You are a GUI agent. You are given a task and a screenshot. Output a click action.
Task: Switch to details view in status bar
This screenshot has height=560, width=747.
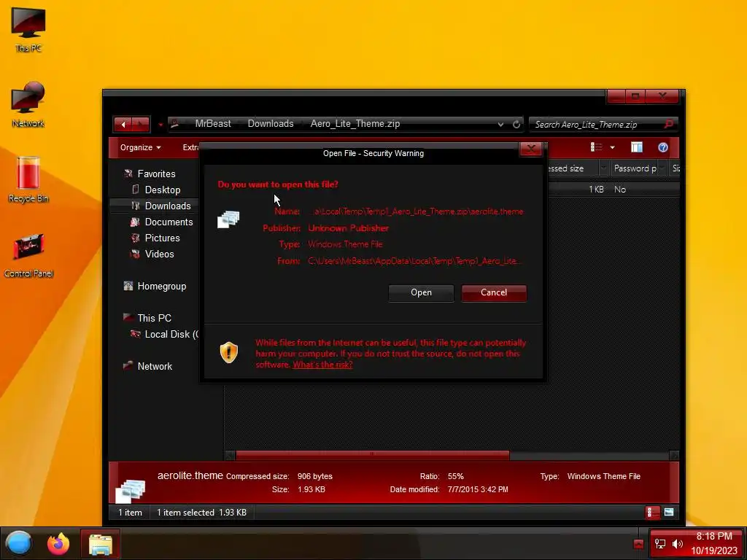coord(653,513)
